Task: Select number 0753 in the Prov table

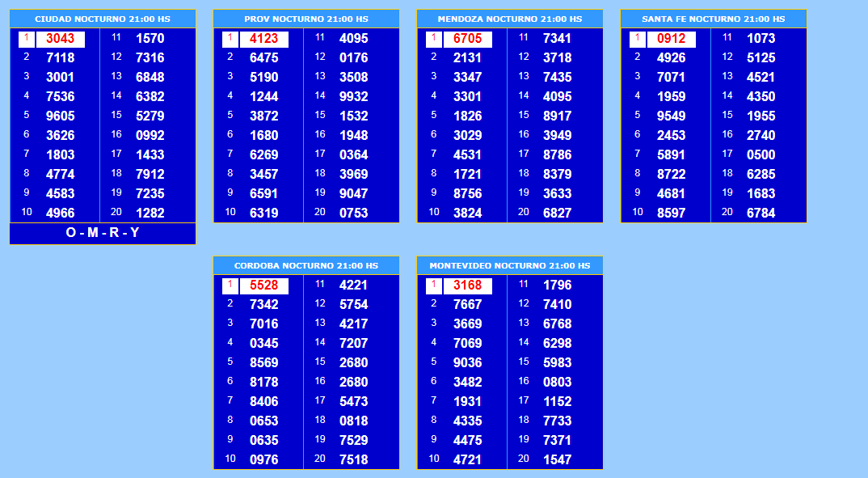Action: [x=354, y=214]
